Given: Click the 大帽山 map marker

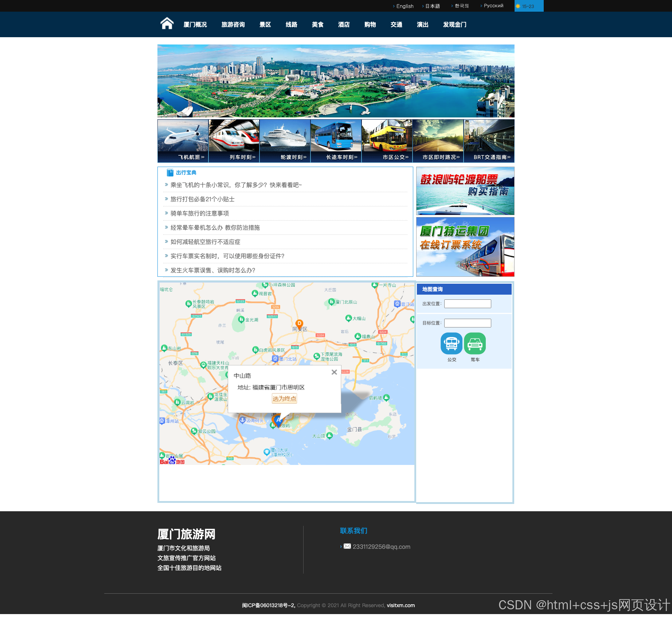Looking at the screenshot, I should click(x=348, y=318).
